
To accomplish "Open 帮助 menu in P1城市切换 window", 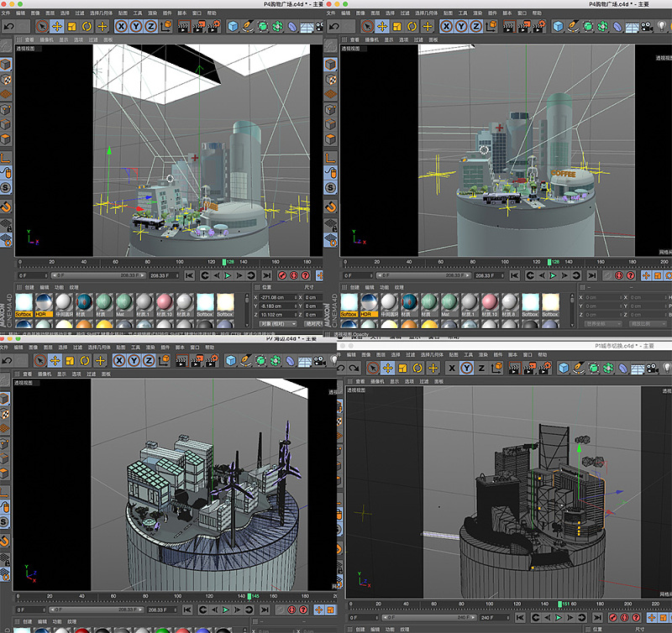I will coord(543,354).
